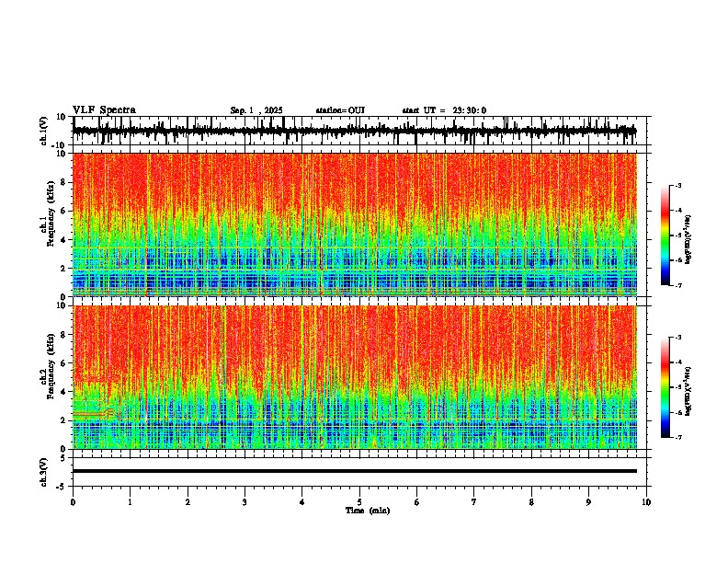
Task: Click the "VLF Spectra" title text
Action: (x=104, y=110)
